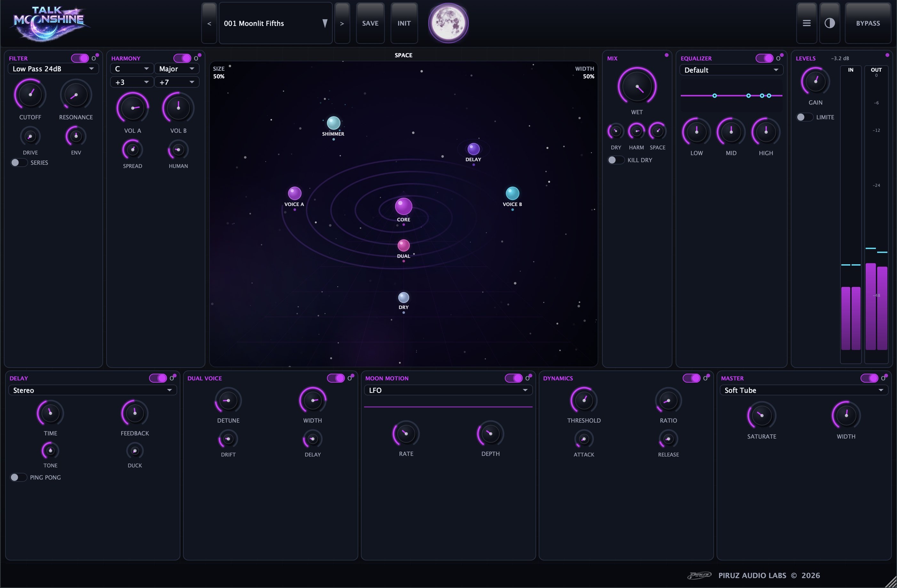Open the Major scale dropdown
Image resolution: width=897 pixels, height=588 pixels.
[x=177, y=69]
